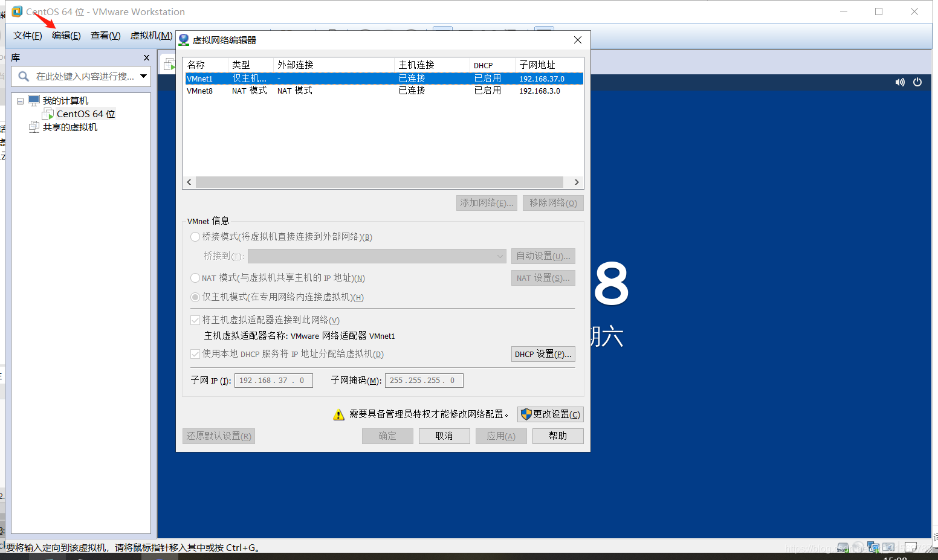Click the 我的计算机 monitor icon

coord(34,100)
